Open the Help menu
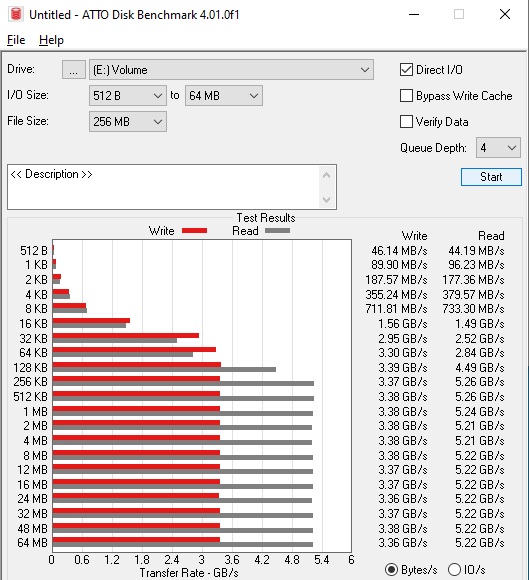529x580 pixels. click(x=51, y=40)
